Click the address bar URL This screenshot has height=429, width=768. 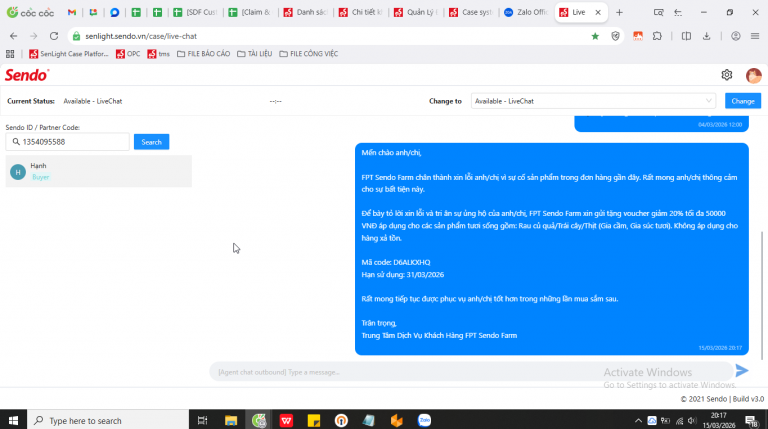[x=141, y=36]
